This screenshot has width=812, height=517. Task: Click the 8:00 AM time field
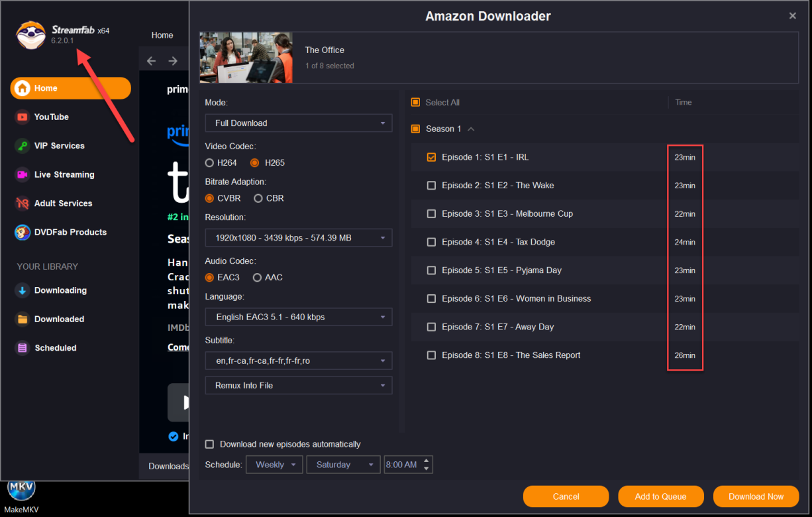pos(401,465)
